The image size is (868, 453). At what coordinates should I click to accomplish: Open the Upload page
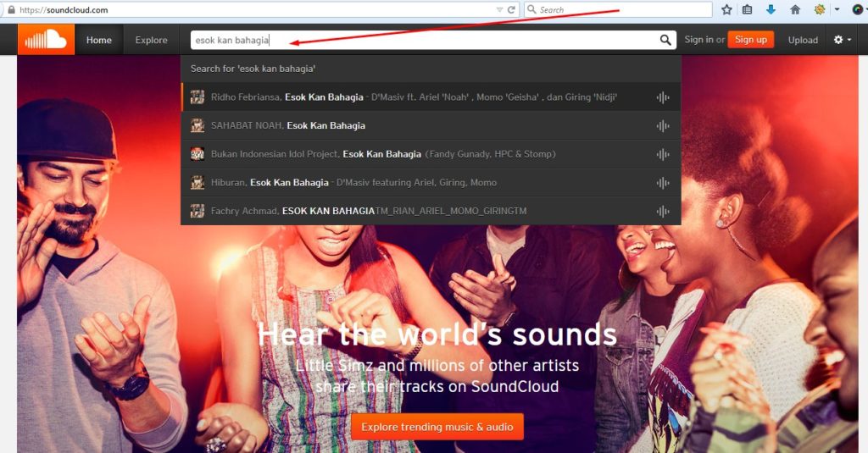(803, 40)
